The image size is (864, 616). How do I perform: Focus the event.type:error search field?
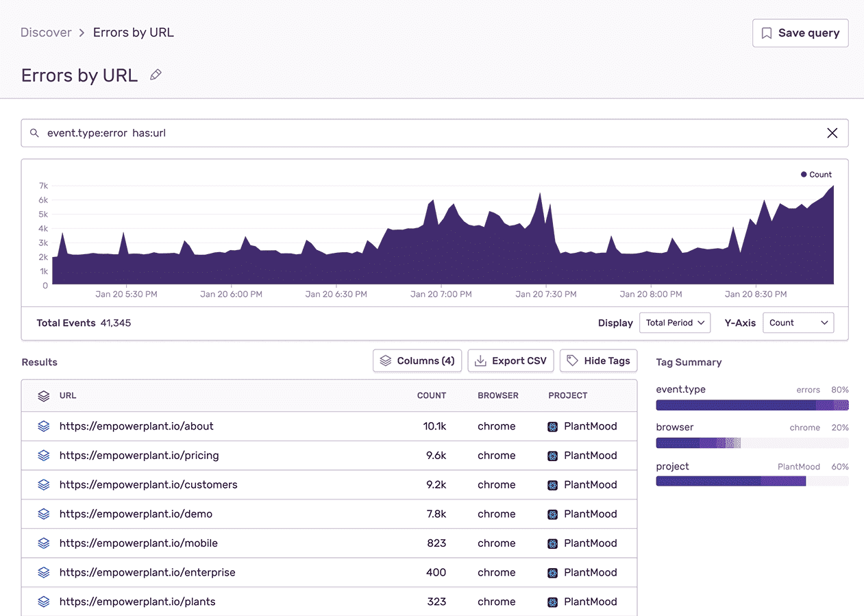coord(434,133)
